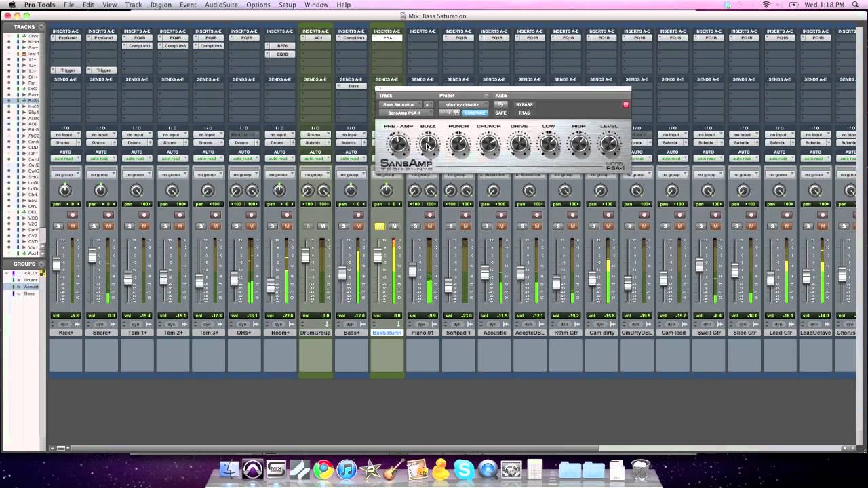Viewport: 868px width, 488px height.
Task: Launch iTunes from the dock
Action: [347, 469]
